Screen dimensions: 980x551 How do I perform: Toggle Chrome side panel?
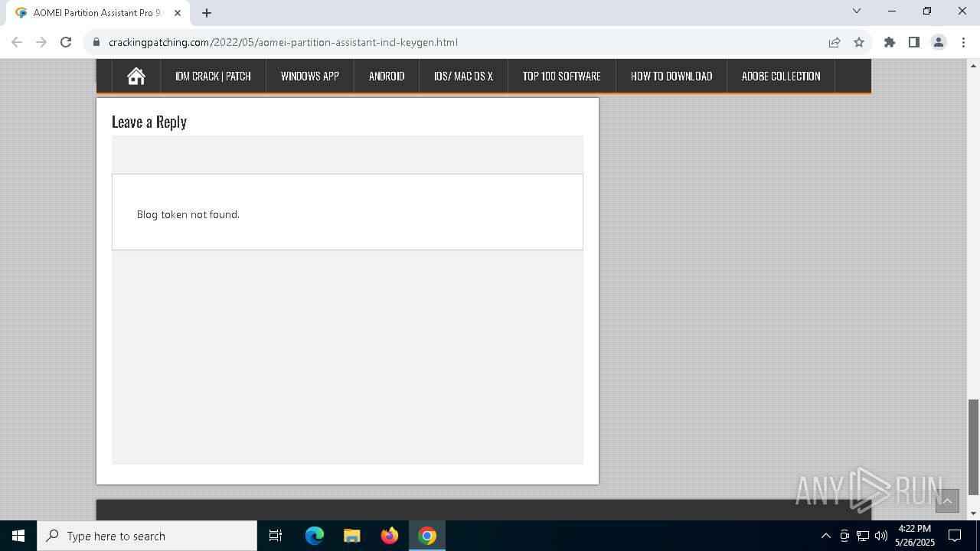(x=914, y=42)
